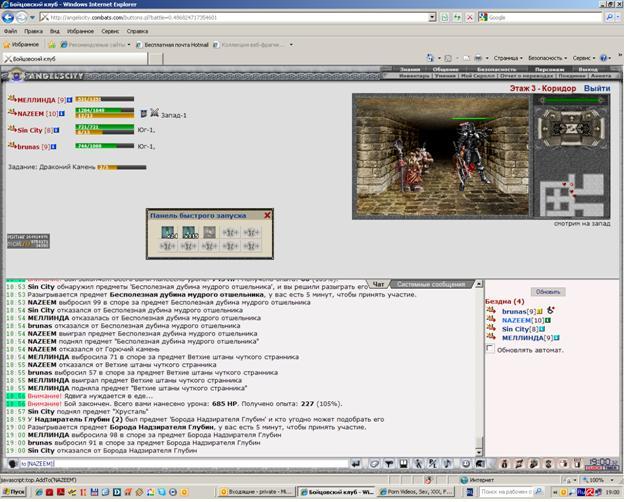Click the Обновить refresh button
Viewport: 625px width, 502px height.
click(548, 292)
